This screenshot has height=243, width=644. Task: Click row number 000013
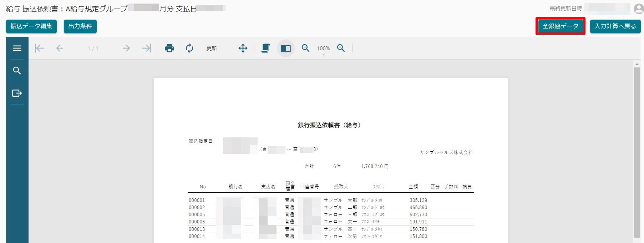click(x=197, y=229)
